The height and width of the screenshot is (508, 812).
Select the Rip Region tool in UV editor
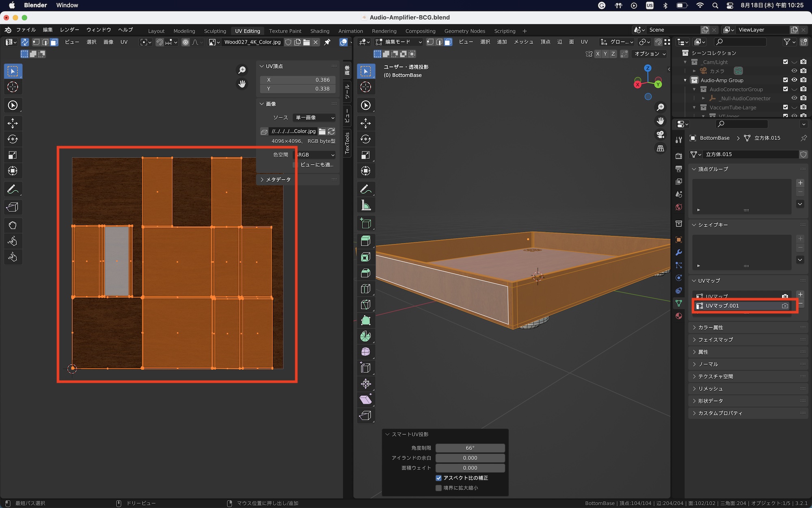13,207
